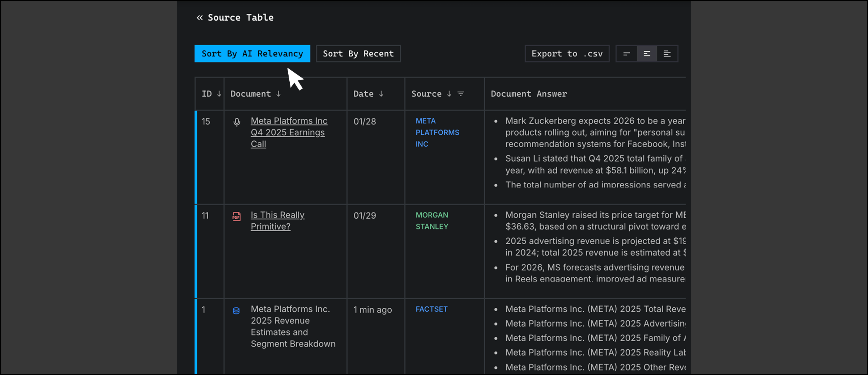Switch to Sort By AI Relevancy
This screenshot has height=375, width=868.
point(252,54)
